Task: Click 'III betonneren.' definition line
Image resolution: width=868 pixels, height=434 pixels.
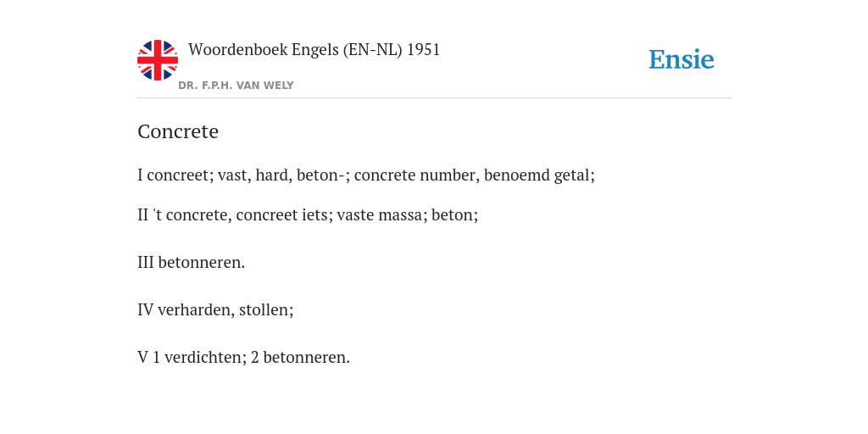Action: pyautogui.click(x=191, y=263)
